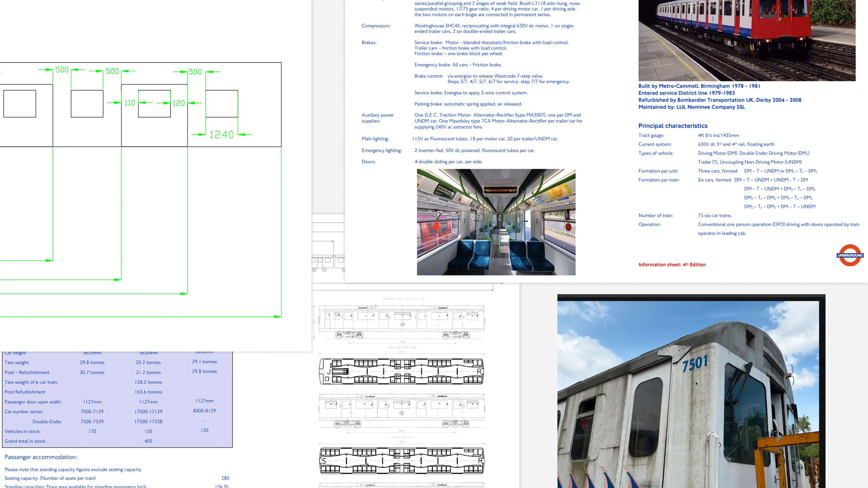Click the motor car floor plan marked J D
The width and height of the screenshot is (868, 488).
(401, 371)
